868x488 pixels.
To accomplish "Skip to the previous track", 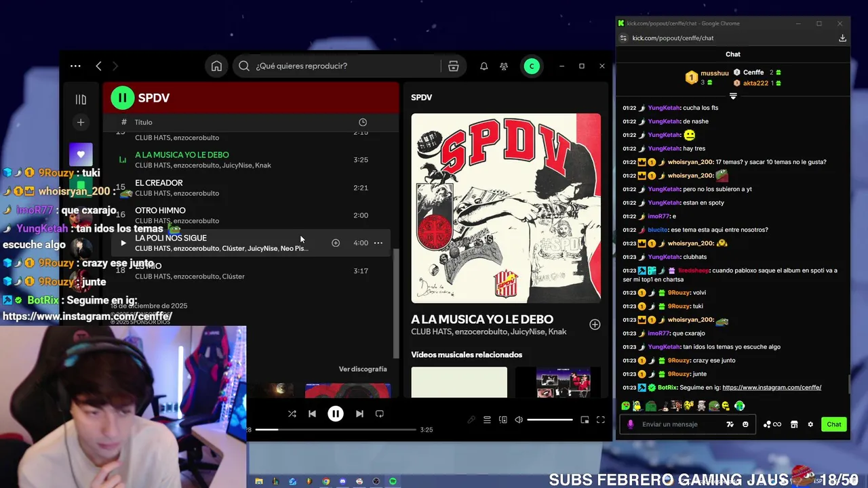I will tap(312, 413).
